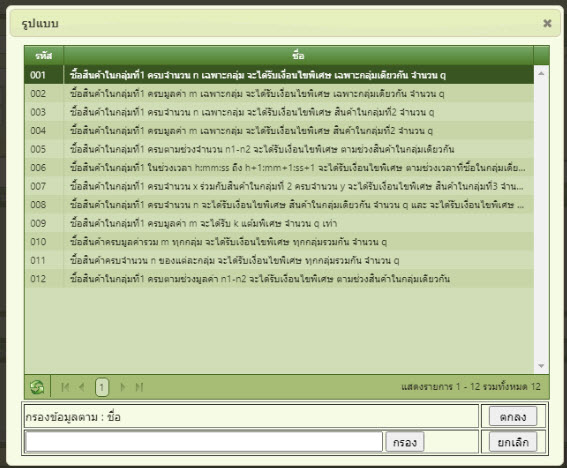Click the กรอง filter button
This screenshot has width=567, height=468.
tap(405, 442)
